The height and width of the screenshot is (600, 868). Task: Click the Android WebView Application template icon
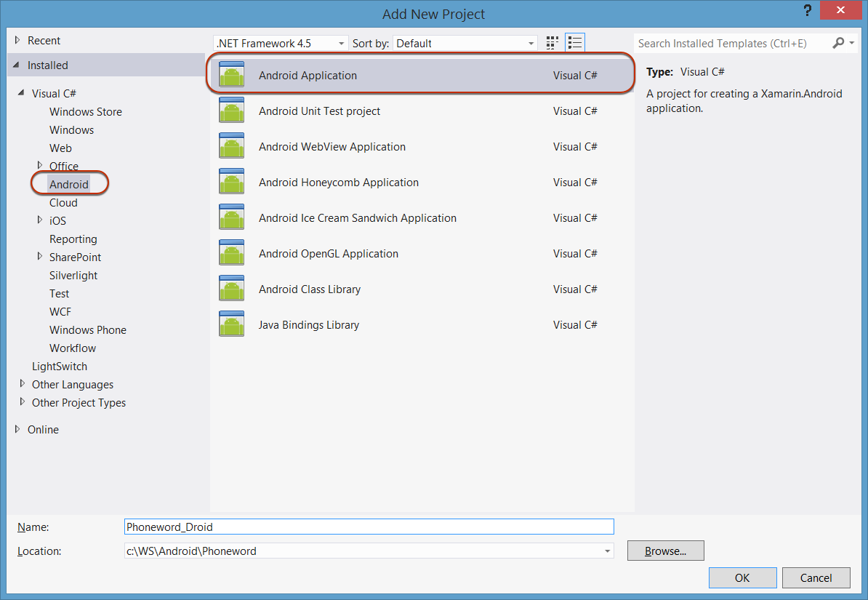pos(231,146)
